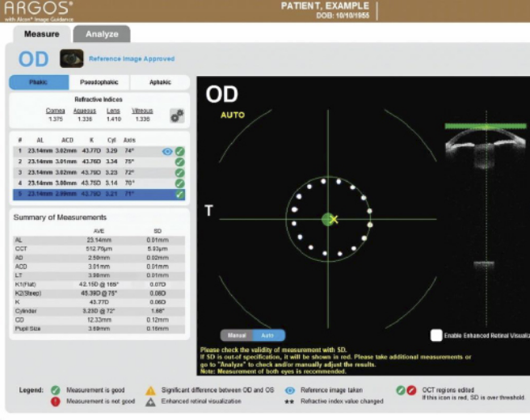
Task: Enable Enhanced Retinal Visualization checkbox
Action: (x=436, y=335)
